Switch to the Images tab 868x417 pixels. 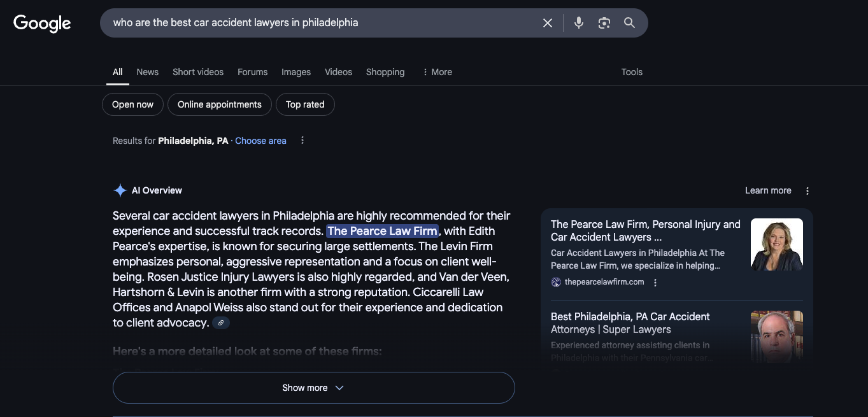(296, 72)
